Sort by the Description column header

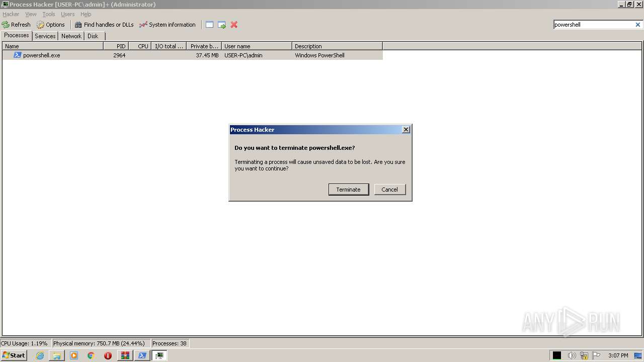(337, 46)
